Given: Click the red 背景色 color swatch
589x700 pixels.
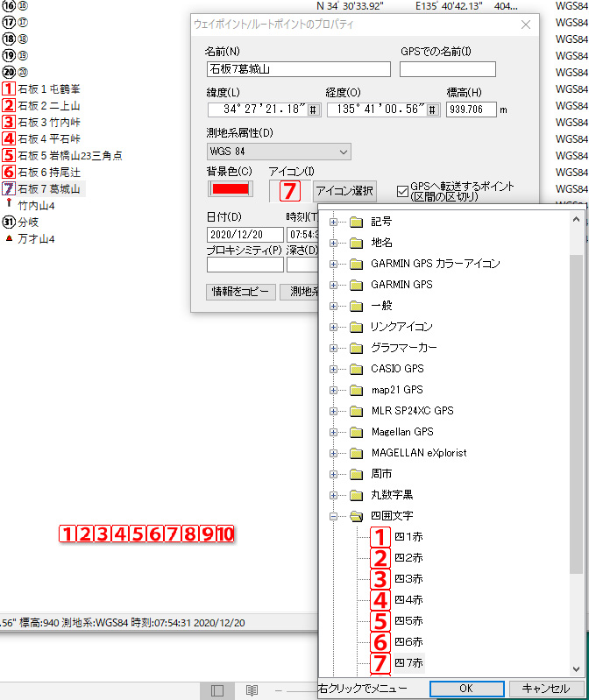Looking at the screenshot, I should tap(229, 188).
